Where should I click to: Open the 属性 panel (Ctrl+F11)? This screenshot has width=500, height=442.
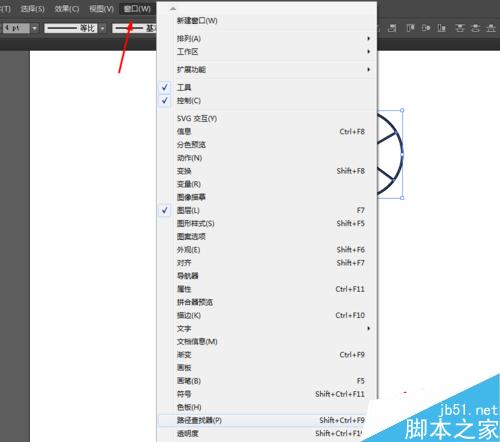pyautogui.click(x=267, y=289)
